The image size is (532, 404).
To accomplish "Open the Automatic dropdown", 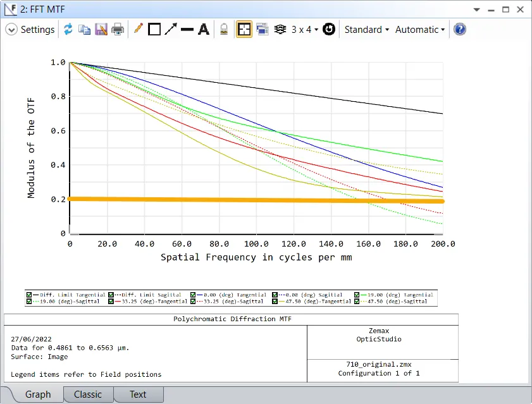I will (420, 30).
